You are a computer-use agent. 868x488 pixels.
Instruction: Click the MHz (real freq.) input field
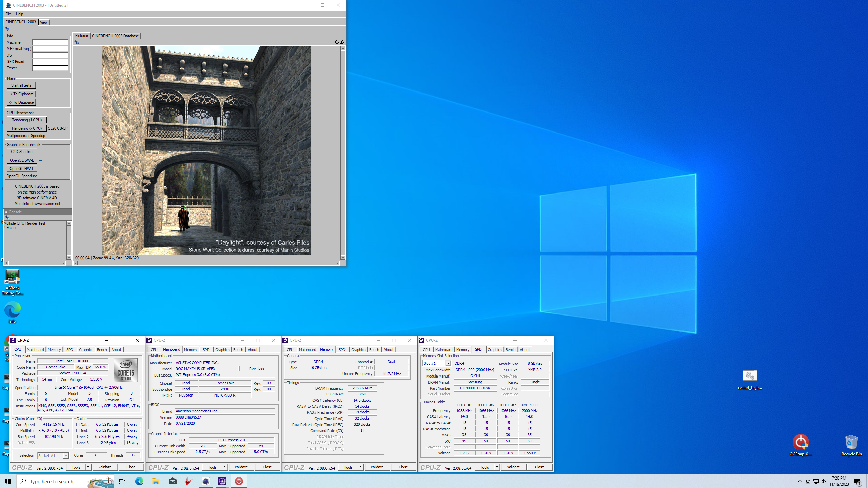(51, 49)
